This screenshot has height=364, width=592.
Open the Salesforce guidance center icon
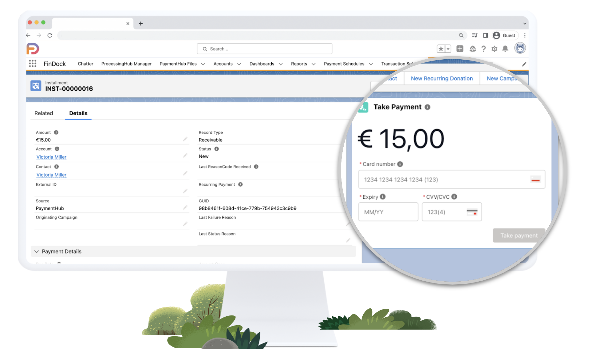(473, 49)
